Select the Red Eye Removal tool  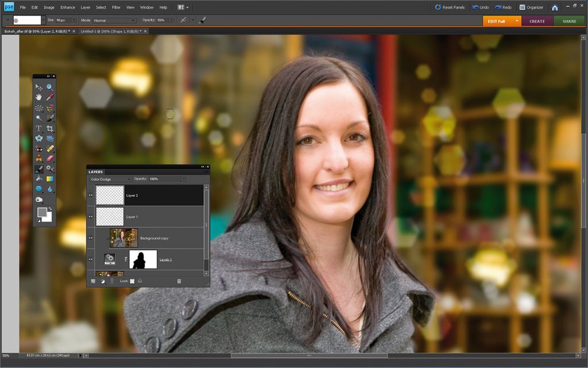39,148
